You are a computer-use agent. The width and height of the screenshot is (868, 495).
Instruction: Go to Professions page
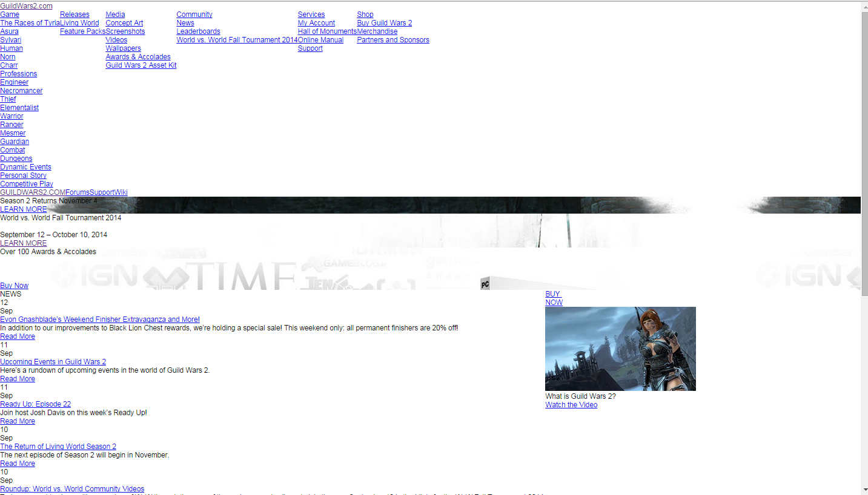(x=19, y=74)
